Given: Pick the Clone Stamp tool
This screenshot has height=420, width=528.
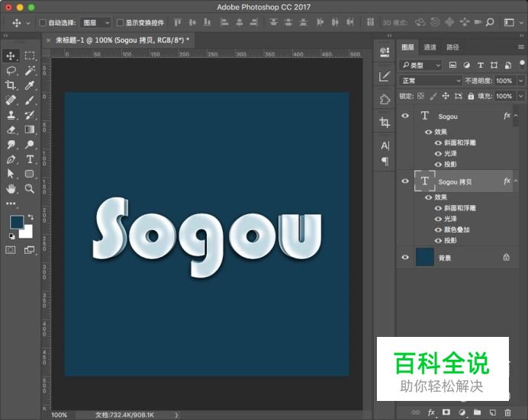Looking at the screenshot, I should tap(11, 115).
